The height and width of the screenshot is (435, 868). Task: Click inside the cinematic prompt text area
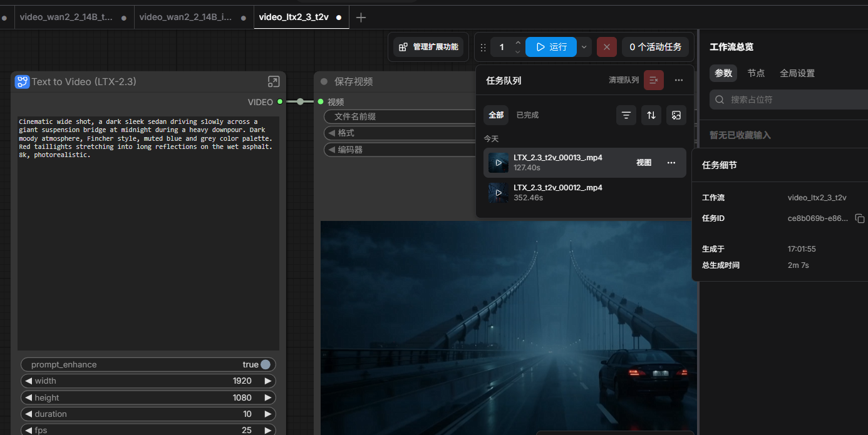[x=148, y=233]
